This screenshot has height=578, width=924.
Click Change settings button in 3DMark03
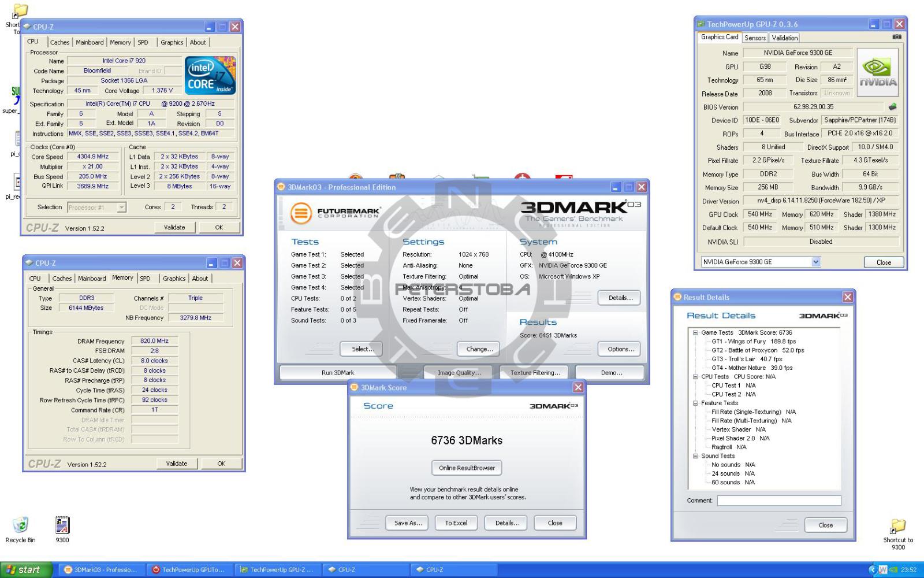pyautogui.click(x=479, y=349)
